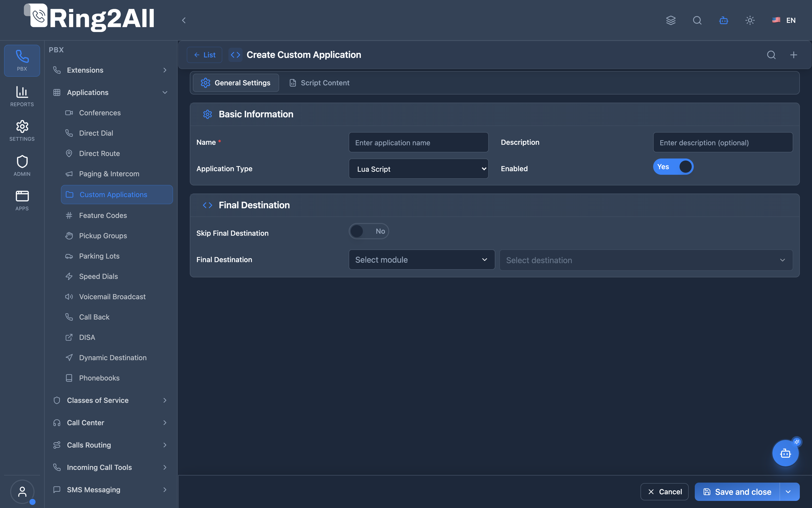
Task: Open the Admin shield section
Action: [x=22, y=166]
